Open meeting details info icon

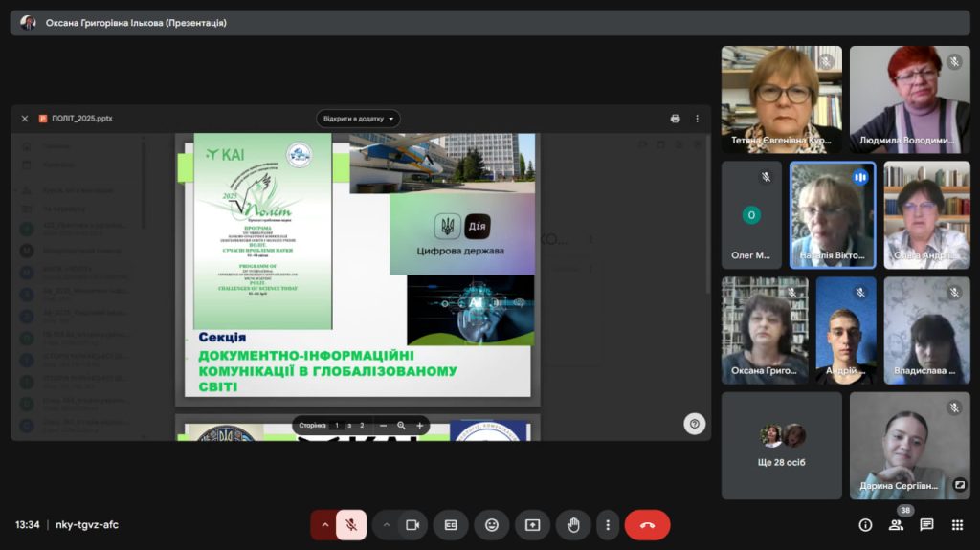pyautogui.click(x=865, y=524)
